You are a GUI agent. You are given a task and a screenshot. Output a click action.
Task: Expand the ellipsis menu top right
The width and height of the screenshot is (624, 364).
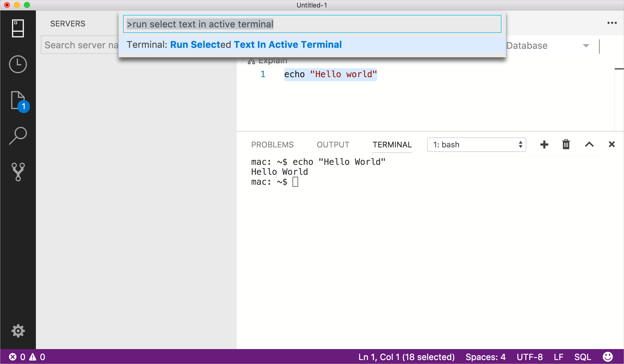(612, 23)
